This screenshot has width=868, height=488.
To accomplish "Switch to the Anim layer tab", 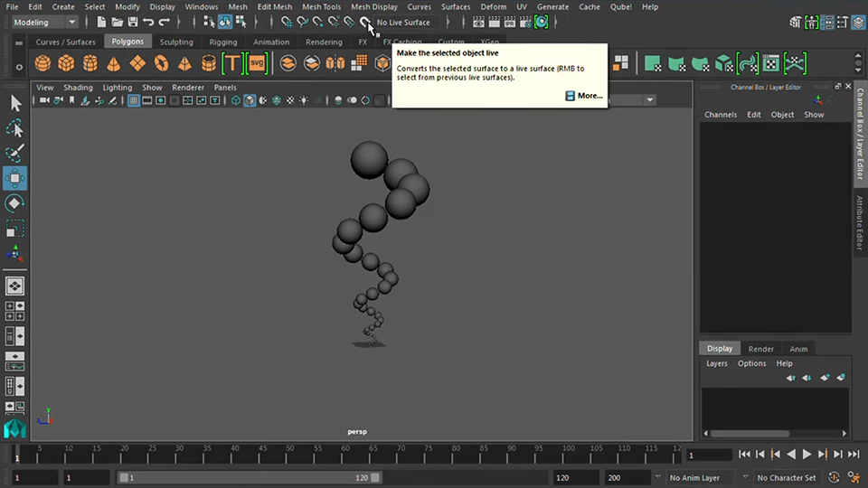I will 798,349.
